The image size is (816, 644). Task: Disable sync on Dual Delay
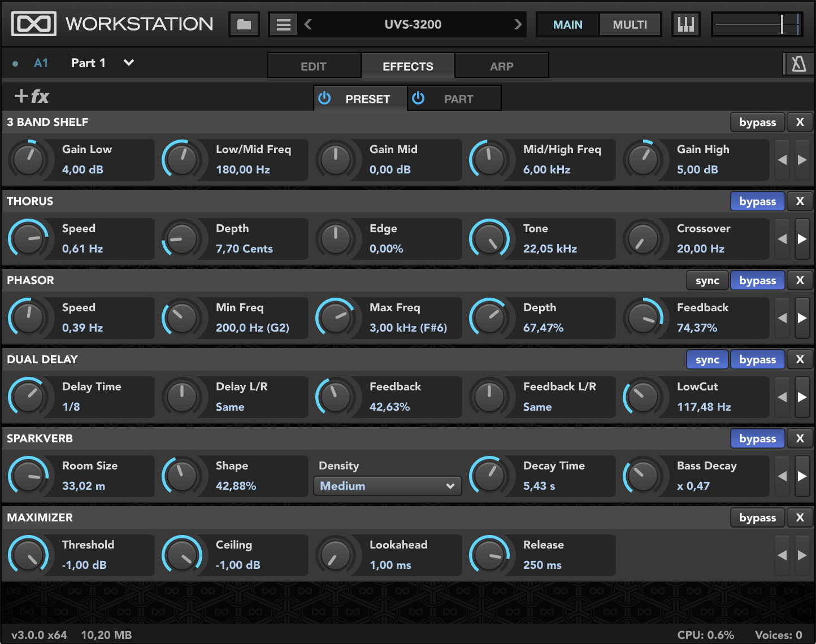[x=708, y=360]
